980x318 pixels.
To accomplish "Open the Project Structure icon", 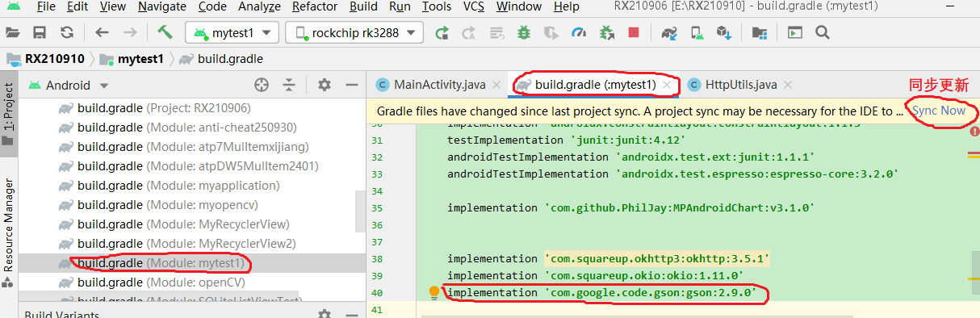I will click(x=759, y=33).
